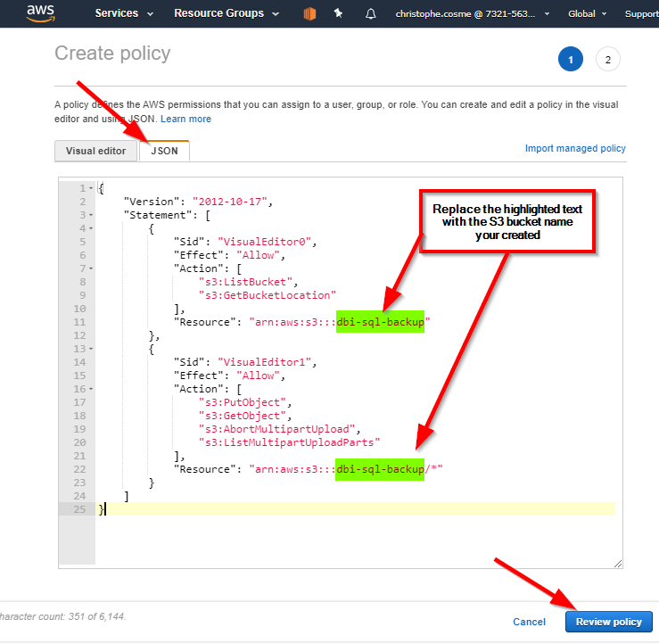659x644 pixels.
Task: Expand the Services menu
Action: (124, 13)
